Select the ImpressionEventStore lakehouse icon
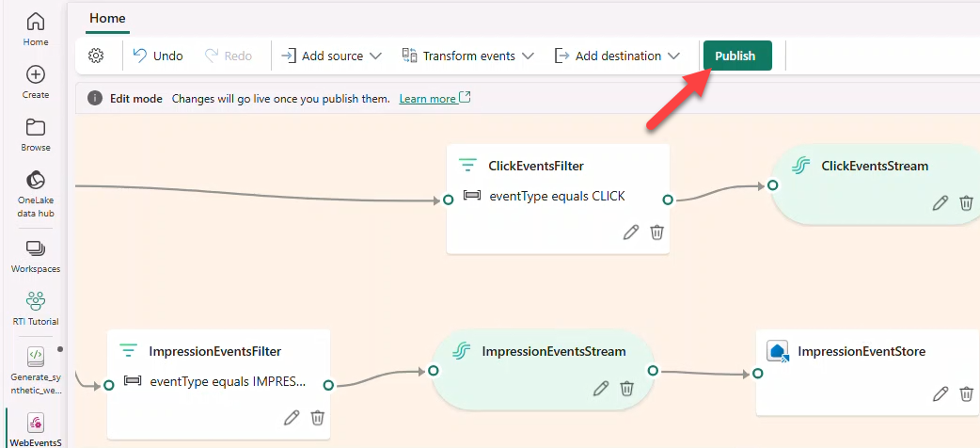 (778, 351)
